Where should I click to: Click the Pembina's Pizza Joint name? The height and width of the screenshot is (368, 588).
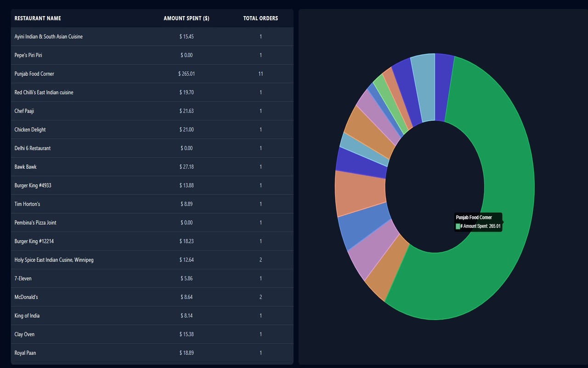[35, 223]
